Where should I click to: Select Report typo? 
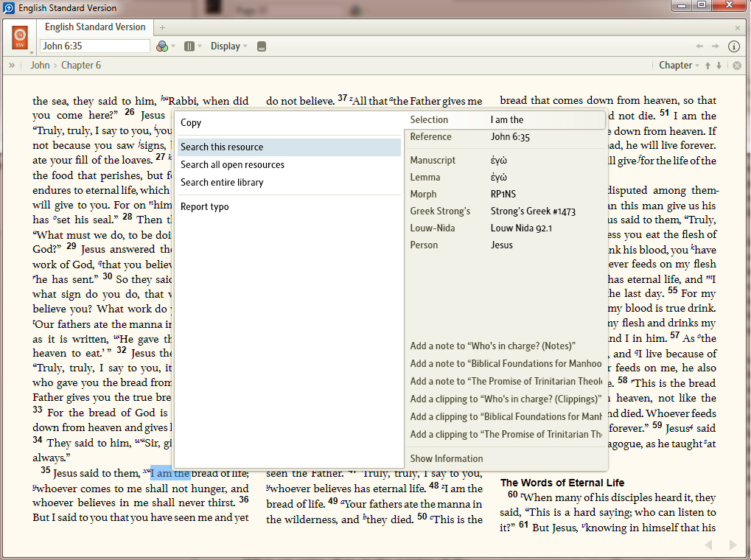point(289,207)
